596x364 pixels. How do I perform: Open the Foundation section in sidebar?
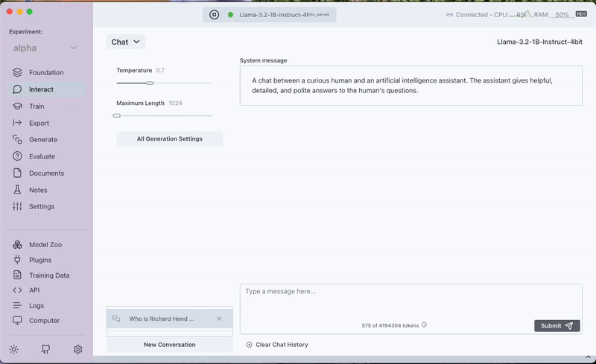point(46,73)
